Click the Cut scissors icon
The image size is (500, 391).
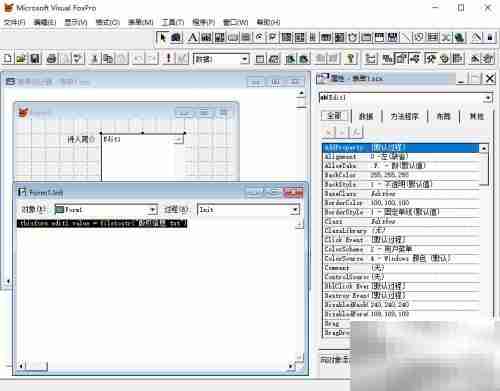[94, 59]
